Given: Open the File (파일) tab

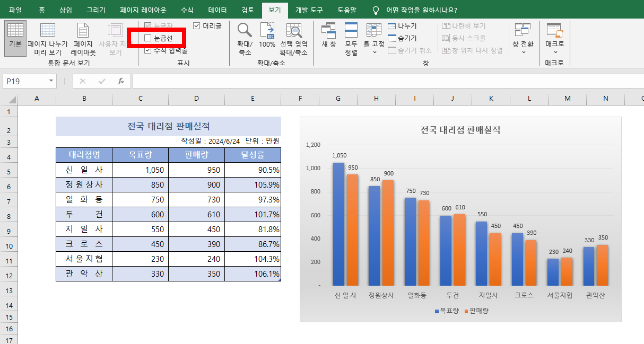Looking at the screenshot, I should [x=15, y=10].
